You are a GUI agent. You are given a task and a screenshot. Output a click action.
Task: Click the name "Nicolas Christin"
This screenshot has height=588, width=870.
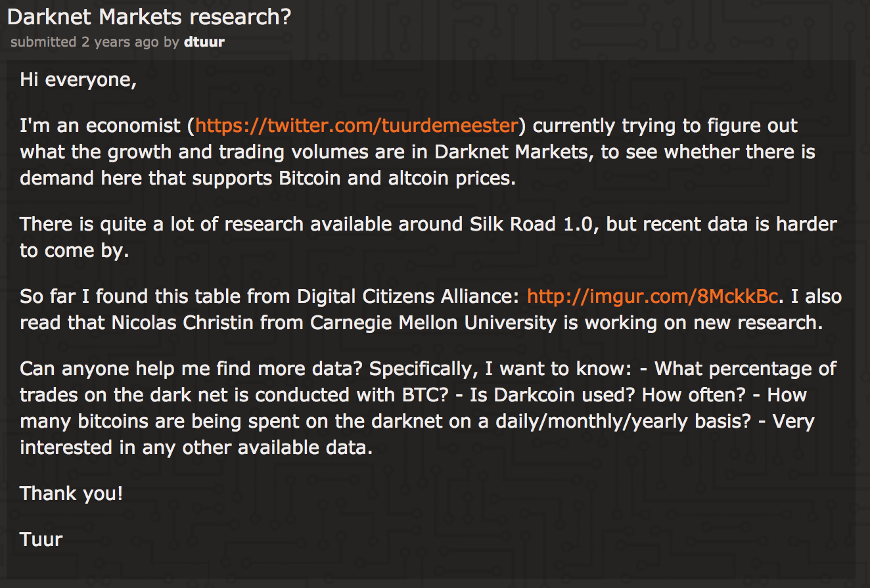point(188,323)
